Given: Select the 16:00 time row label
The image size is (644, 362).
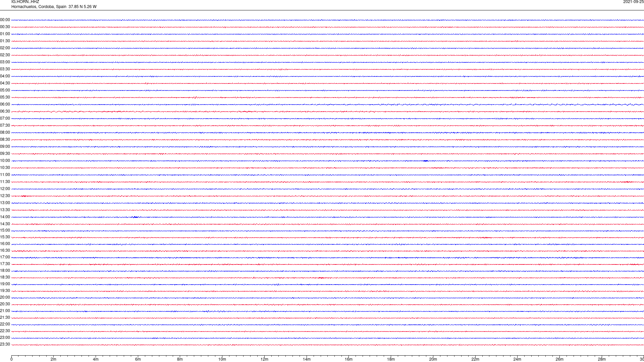Looking at the screenshot, I should pyautogui.click(x=5, y=244).
